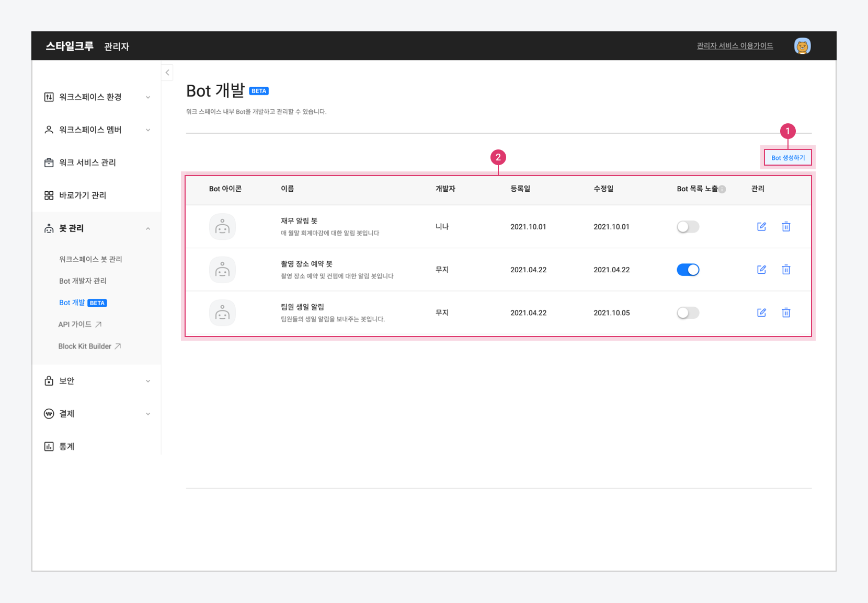Edit the 팀원 생일 알림 bot
Screen dimensions: 868x603
coord(761,312)
